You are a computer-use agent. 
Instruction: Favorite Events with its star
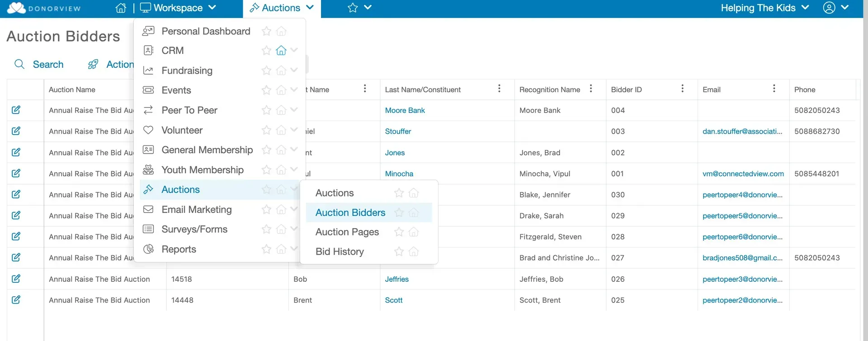(267, 90)
